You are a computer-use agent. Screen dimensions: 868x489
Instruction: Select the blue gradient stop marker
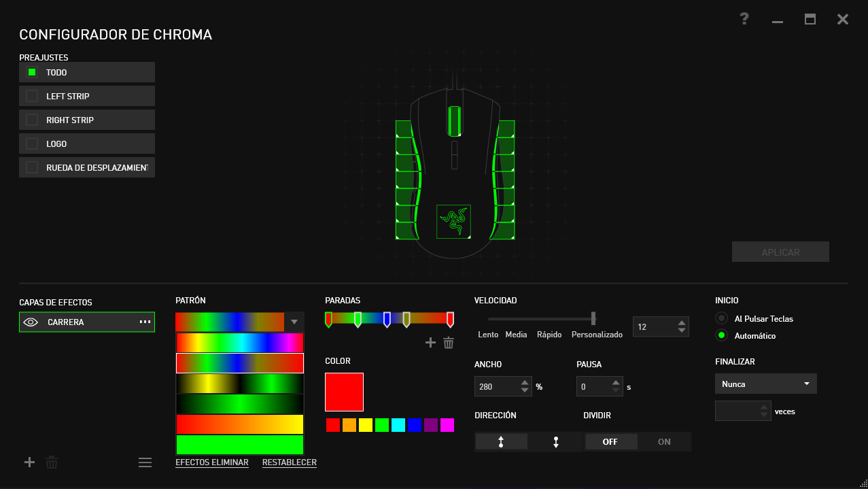pyautogui.click(x=387, y=319)
